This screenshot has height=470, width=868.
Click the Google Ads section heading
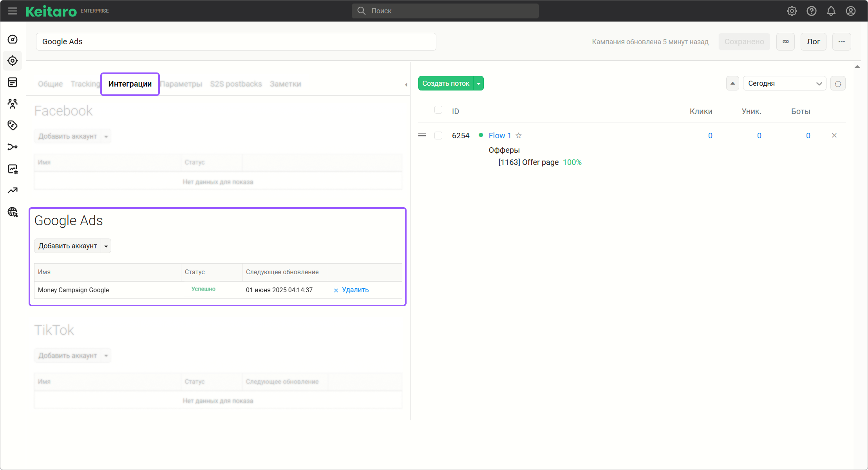tap(69, 221)
